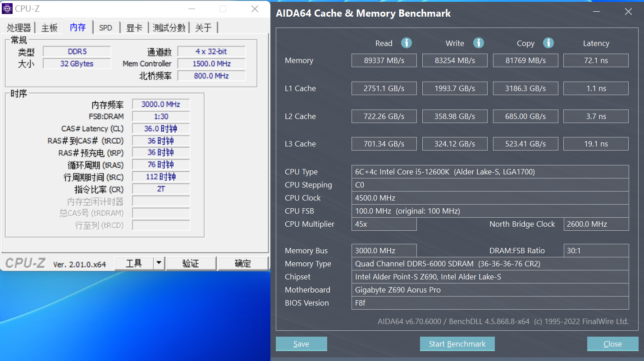Switch to the 主板 (Mainboard) tab
The height and width of the screenshot is (361, 644).
[49, 27]
